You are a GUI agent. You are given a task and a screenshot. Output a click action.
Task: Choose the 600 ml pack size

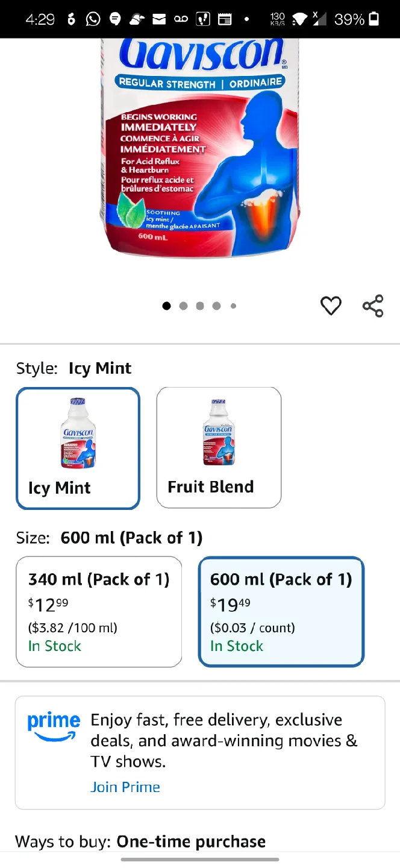[x=281, y=612]
